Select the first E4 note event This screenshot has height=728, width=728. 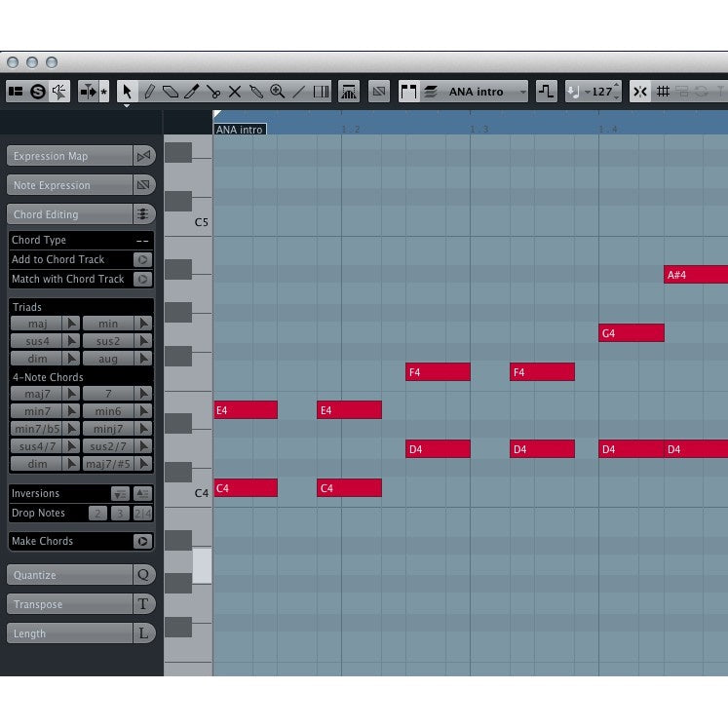pyautogui.click(x=246, y=410)
